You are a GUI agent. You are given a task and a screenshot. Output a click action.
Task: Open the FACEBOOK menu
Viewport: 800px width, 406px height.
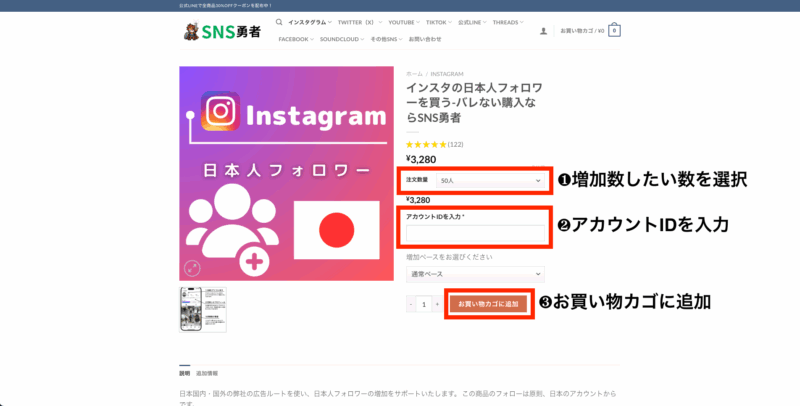pyautogui.click(x=296, y=39)
